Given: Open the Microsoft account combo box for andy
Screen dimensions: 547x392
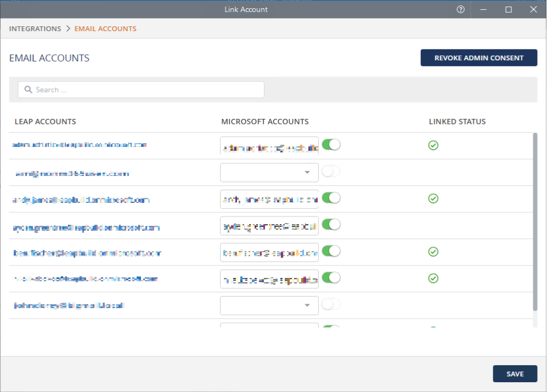Looking at the screenshot, I should [x=269, y=199].
